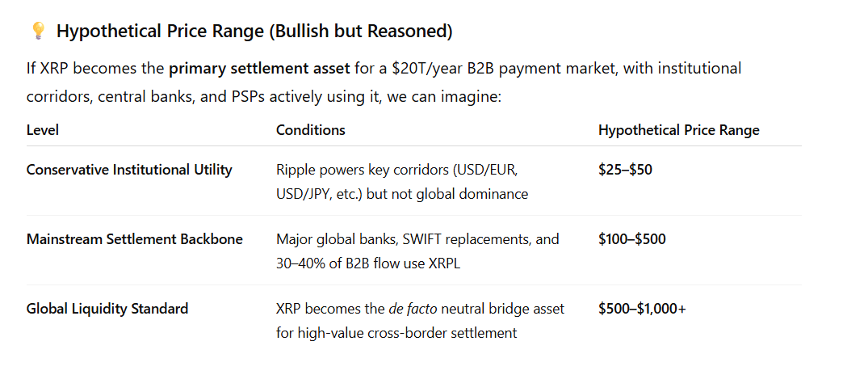Select the Global Liquidity Standard row label
This screenshot has height=375, width=868.
coord(107,309)
